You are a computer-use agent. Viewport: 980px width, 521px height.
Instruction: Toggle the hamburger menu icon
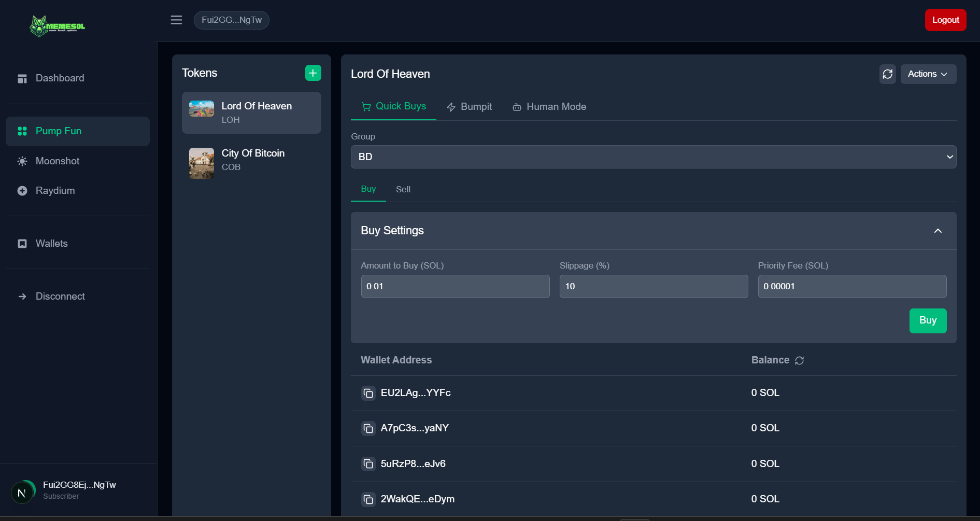[x=176, y=20]
